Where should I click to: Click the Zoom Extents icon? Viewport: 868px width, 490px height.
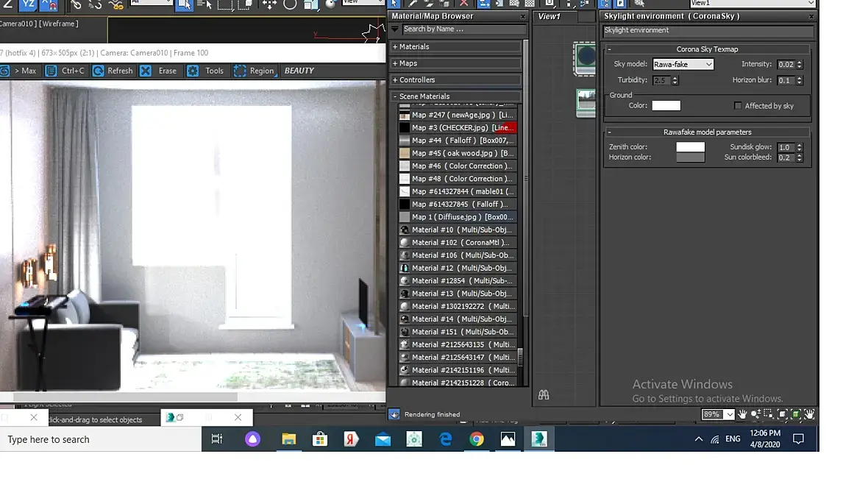click(x=782, y=414)
